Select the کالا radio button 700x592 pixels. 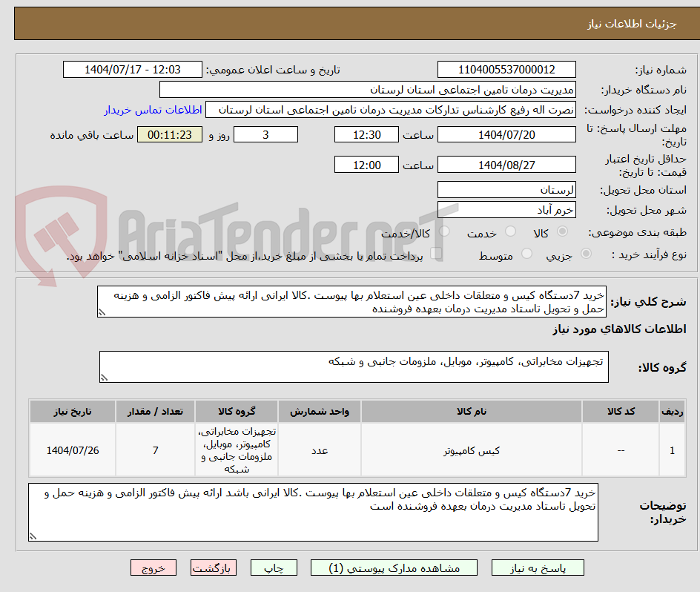(562, 231)
